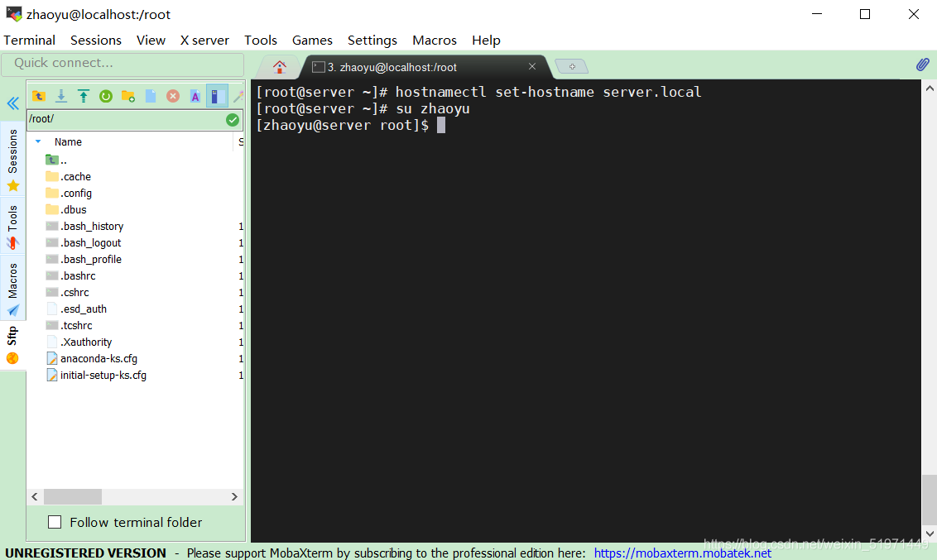
Task: Close the zhaoyu@localhost terminal tab
Action: coord(532,66)
